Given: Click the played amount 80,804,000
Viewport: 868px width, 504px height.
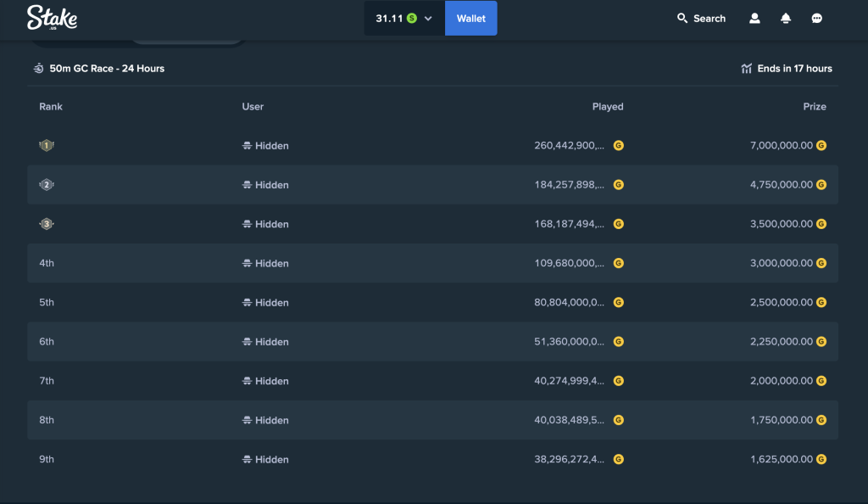Looking at the screenshot, I should point(569,302).
